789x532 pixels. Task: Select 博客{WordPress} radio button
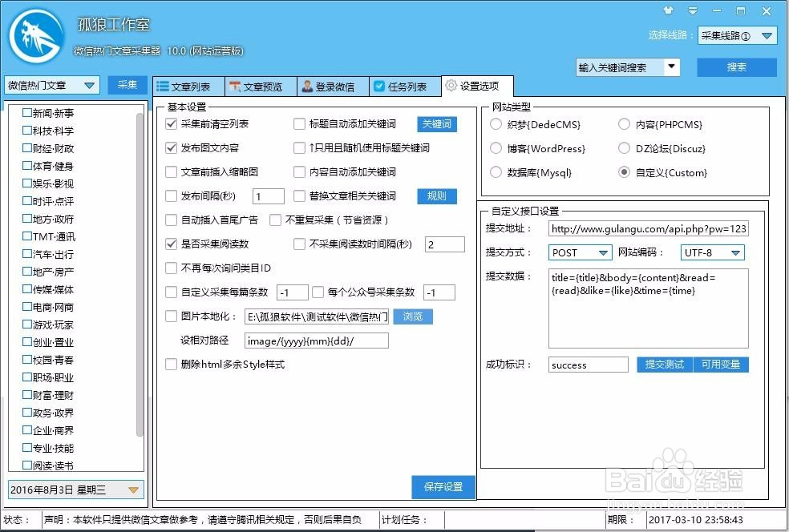[496, 148]
